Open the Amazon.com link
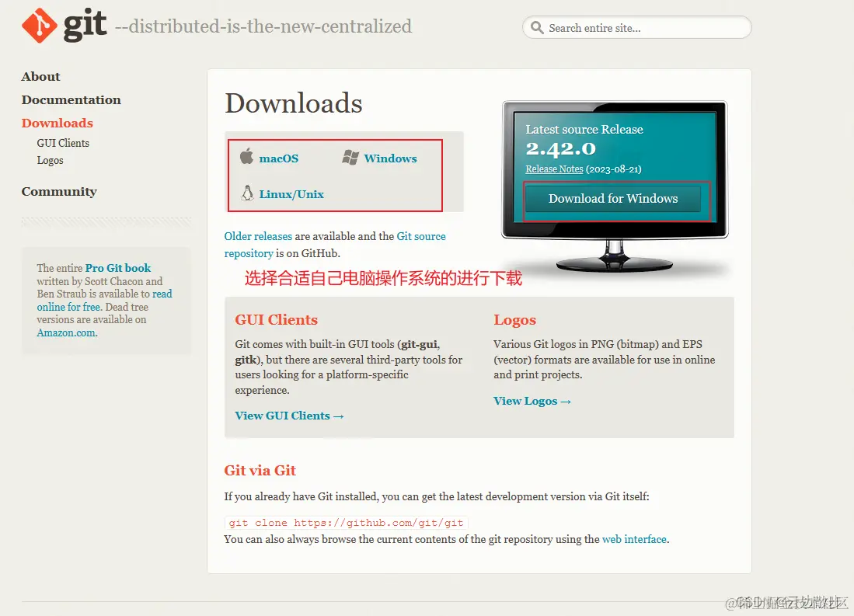 click(x=67, y=332)
